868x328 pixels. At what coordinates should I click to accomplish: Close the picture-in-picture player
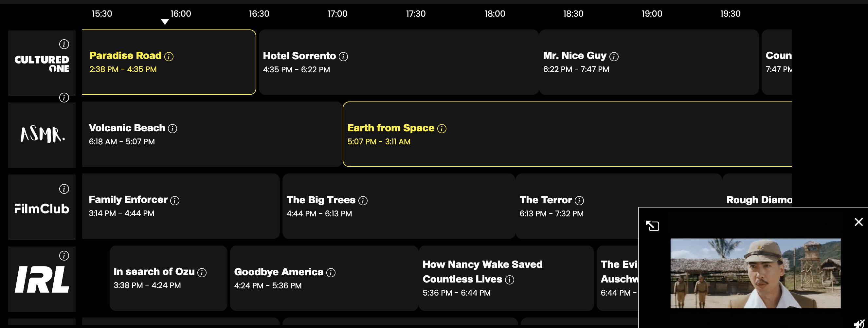point(859,222)
